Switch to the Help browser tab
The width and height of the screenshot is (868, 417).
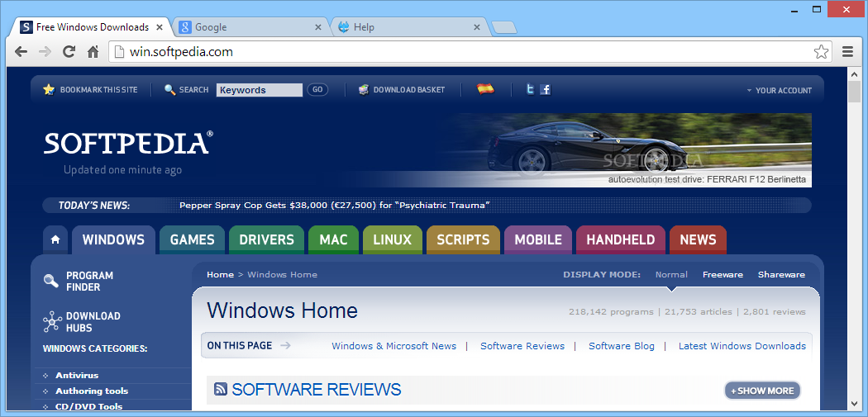pyautogui.click(x=409, y=27)
